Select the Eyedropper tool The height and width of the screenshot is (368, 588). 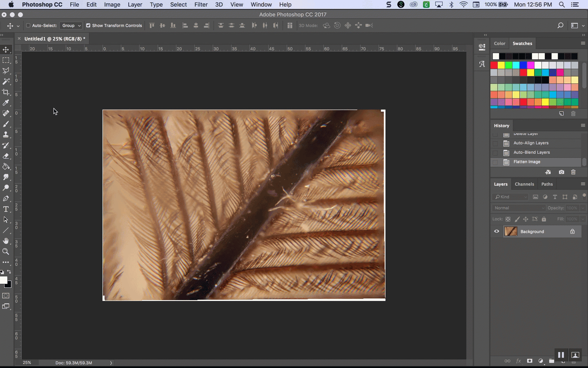(6, 103)
